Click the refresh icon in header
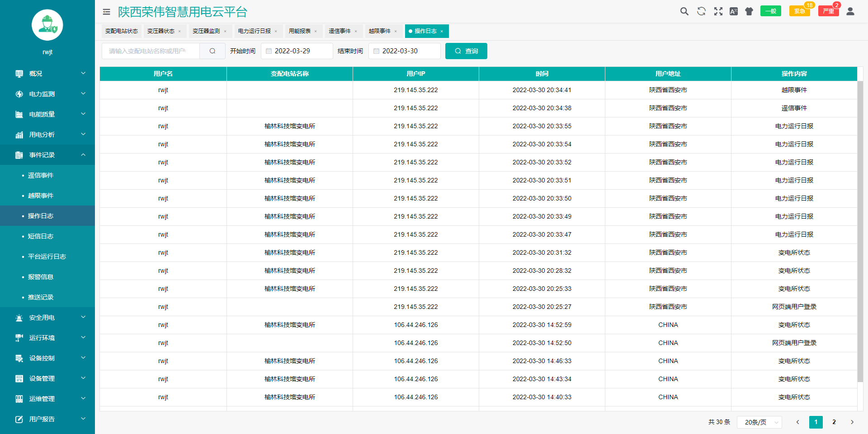 pyautogui.click(x=701, y=11)
